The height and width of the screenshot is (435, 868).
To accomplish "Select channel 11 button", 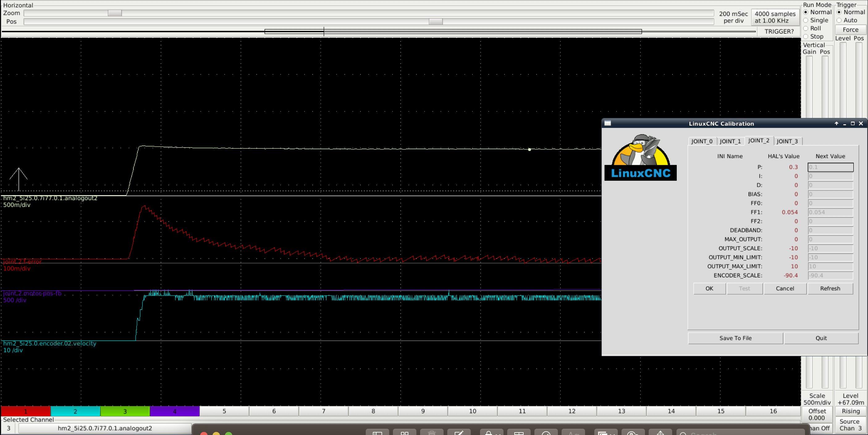I will coord(522,411).
